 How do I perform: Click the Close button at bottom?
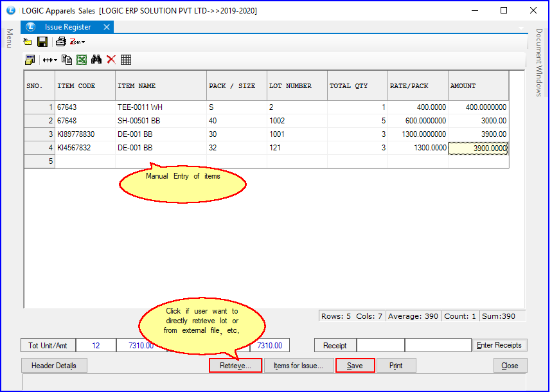coord(510,366)
